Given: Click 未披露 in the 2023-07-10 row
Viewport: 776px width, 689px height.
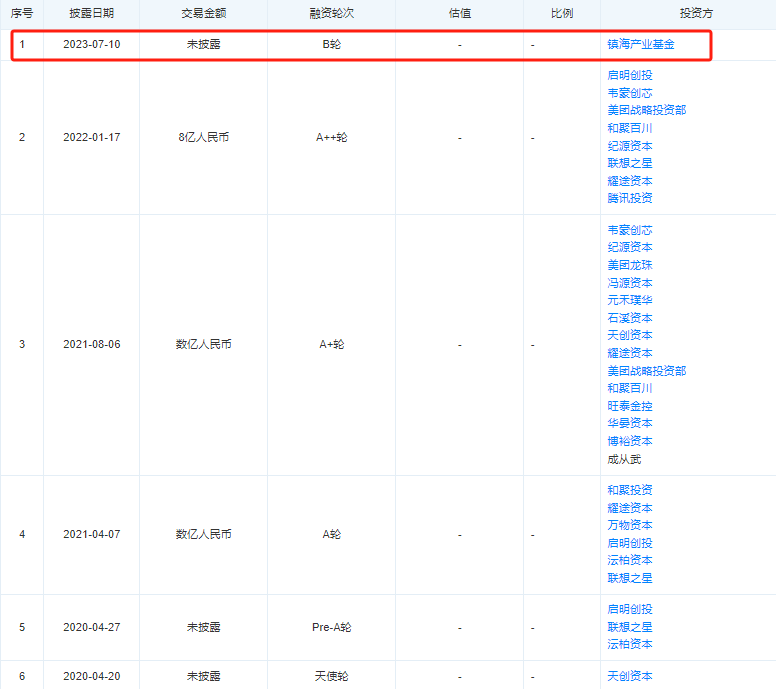Looking at the screenshot, I should coord(203,45).
